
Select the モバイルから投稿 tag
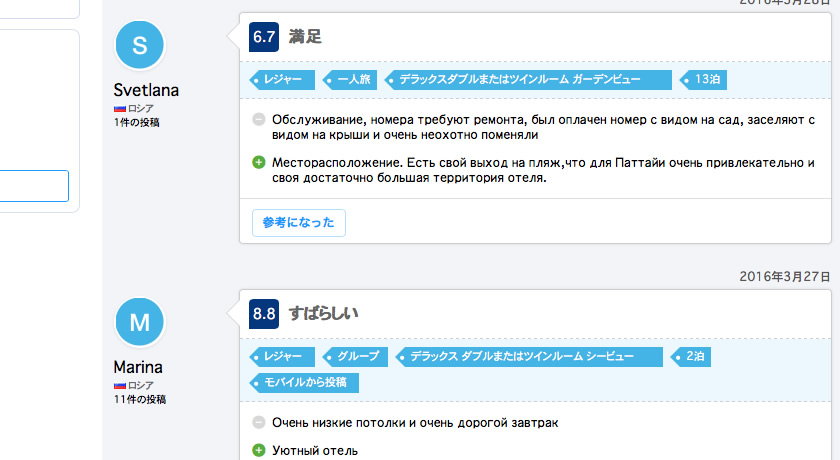coord(304,383)
